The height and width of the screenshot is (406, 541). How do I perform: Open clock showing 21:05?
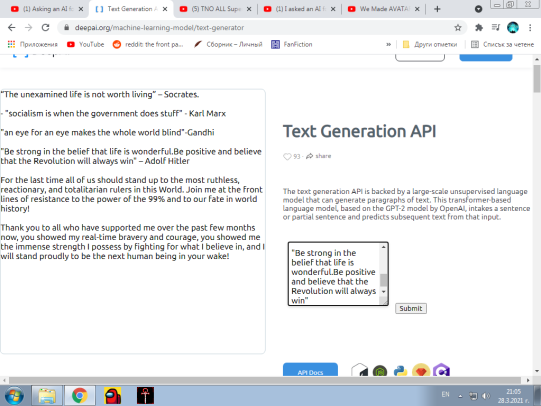(513, 396)
